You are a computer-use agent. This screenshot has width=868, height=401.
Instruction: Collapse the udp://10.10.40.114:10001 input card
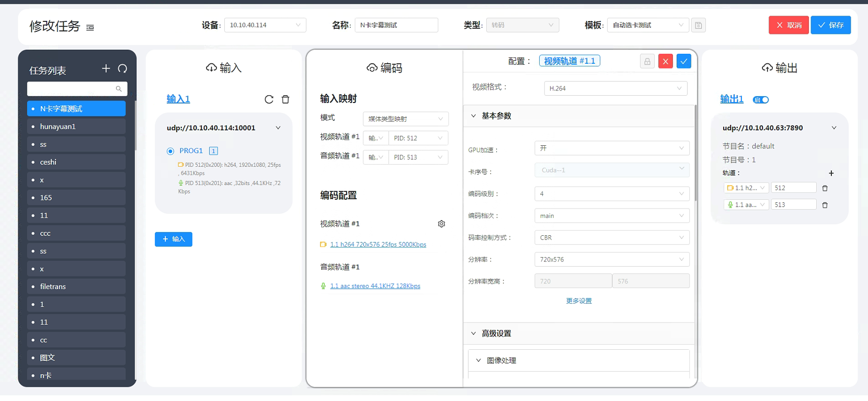(278, 128)
